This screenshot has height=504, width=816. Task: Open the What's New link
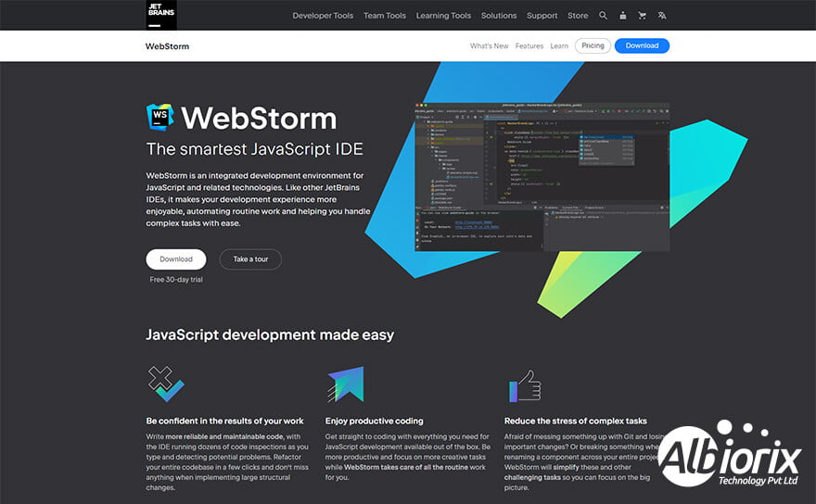[489, 45]
